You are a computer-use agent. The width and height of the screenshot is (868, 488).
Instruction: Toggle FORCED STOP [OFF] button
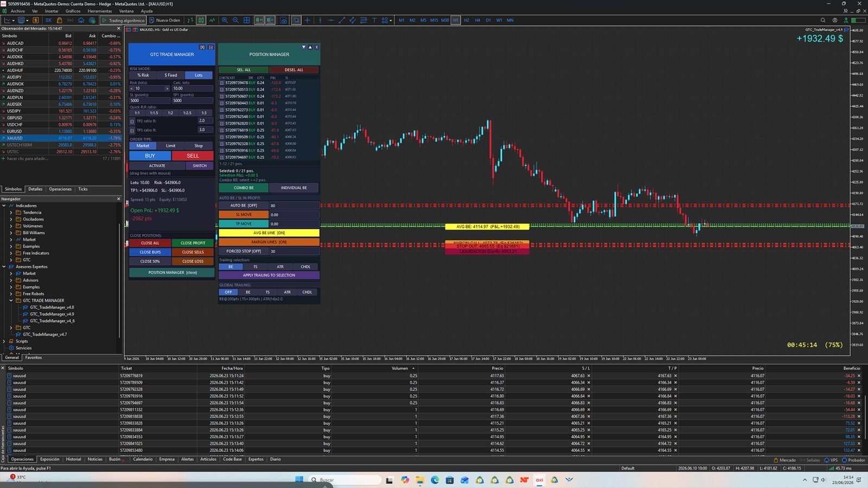(x=244, y=251)
